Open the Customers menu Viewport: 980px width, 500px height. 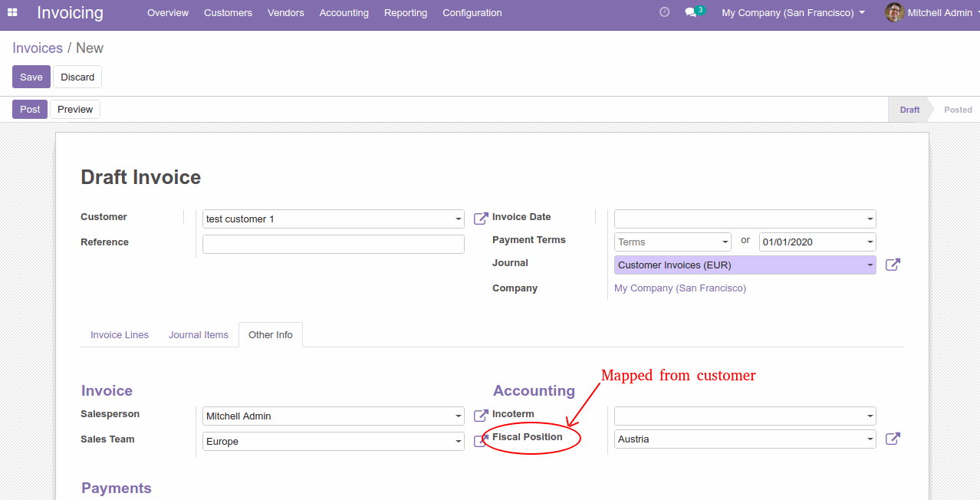point(228,13)
